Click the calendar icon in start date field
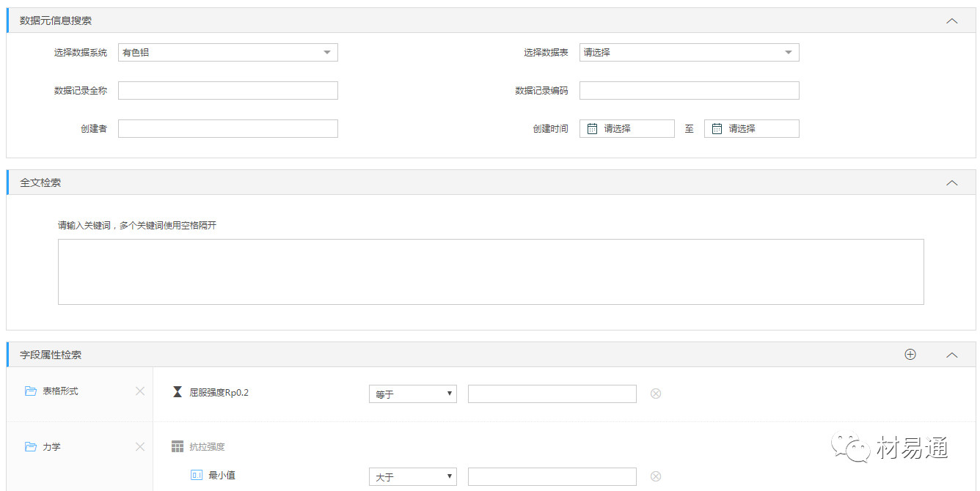This screenshot has height=491, width=980. click(593, 129)
